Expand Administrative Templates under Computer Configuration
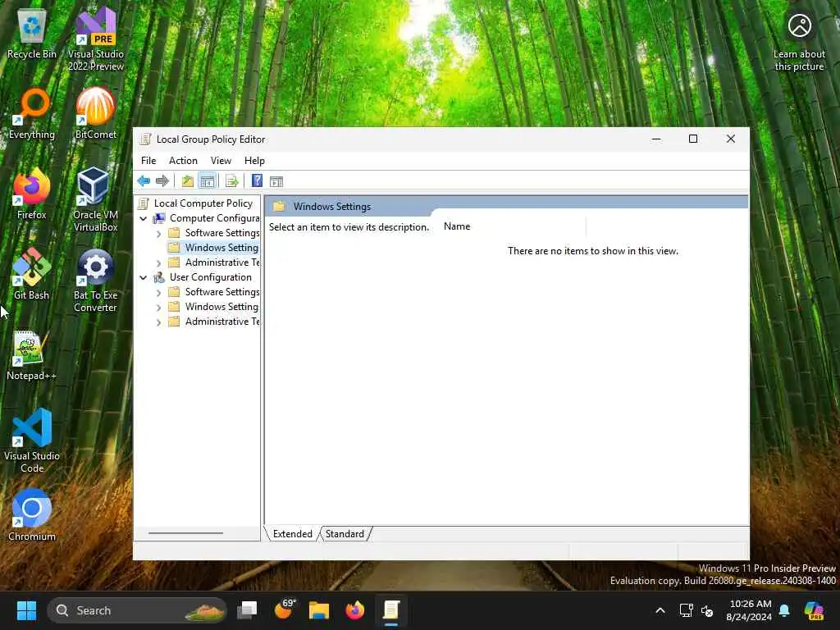The height and width of the screenshot is (630, 840). pos(158,263)
